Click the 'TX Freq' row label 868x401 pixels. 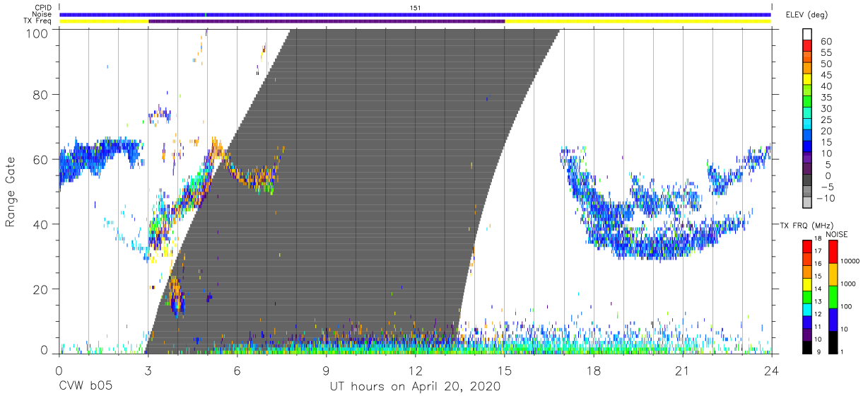click(x=38, y=21)
